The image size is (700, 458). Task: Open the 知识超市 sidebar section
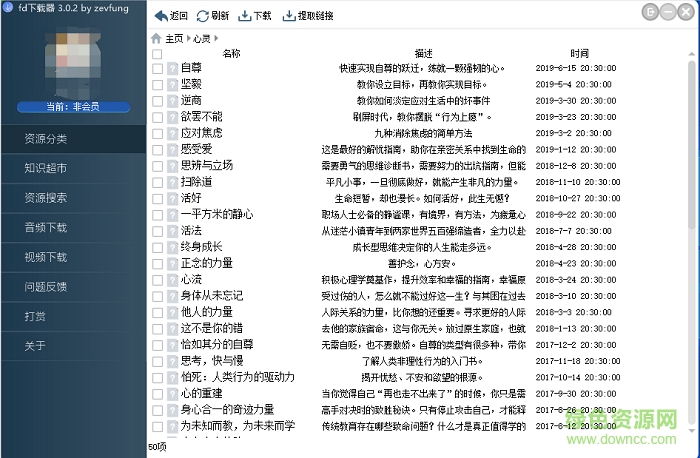[46, 168]
